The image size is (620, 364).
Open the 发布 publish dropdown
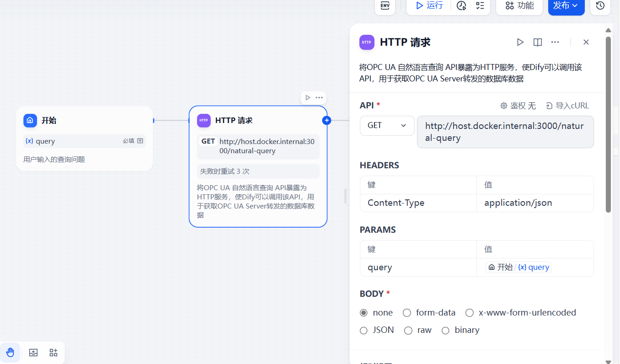click(x=566, y=6)
